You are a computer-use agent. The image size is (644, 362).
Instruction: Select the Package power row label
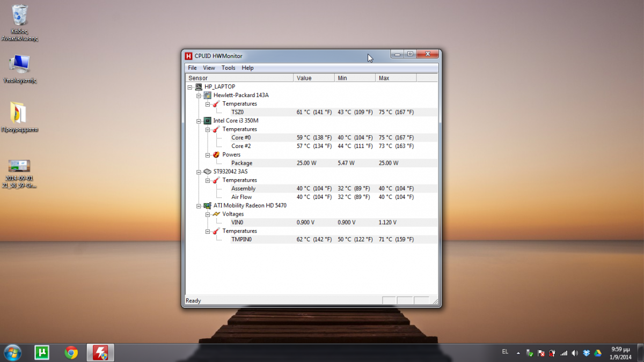coord(241,163)
